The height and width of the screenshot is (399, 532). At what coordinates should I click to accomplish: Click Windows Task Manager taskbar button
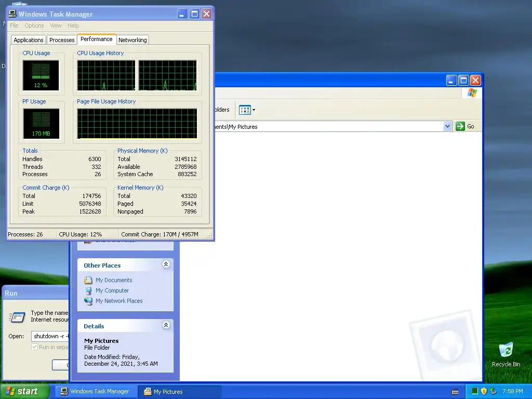(96, 392)
